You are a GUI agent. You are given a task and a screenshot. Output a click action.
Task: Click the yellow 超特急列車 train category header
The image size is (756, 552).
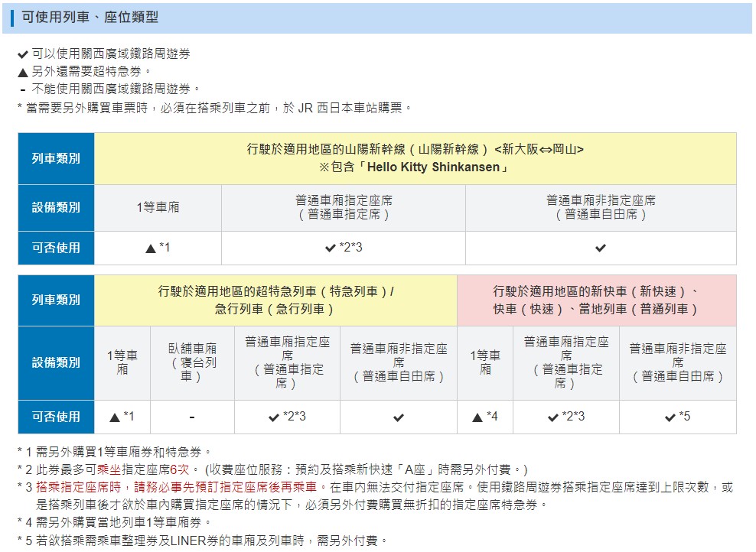point(275,300)
